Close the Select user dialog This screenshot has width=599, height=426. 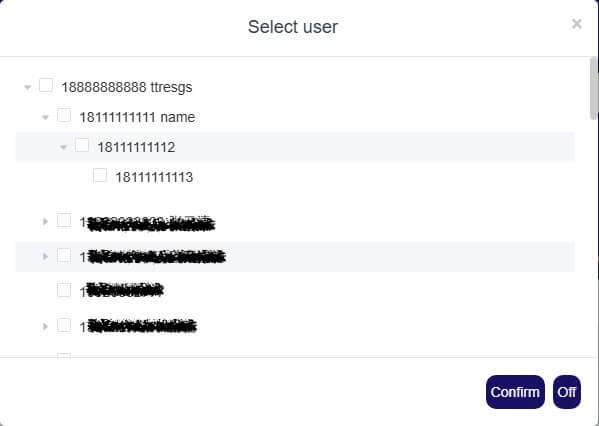point(576,24)
